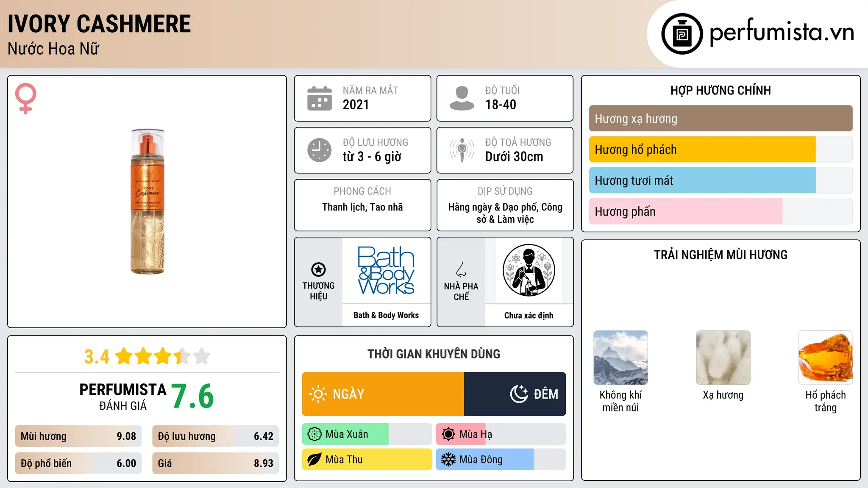Click the DỊP SỬ DỤNG label
868x488 pixels.
(x=505, y=191)
